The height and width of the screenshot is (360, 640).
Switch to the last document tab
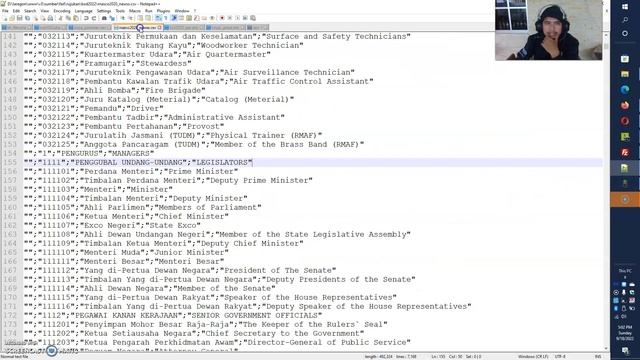click(257, 27)
